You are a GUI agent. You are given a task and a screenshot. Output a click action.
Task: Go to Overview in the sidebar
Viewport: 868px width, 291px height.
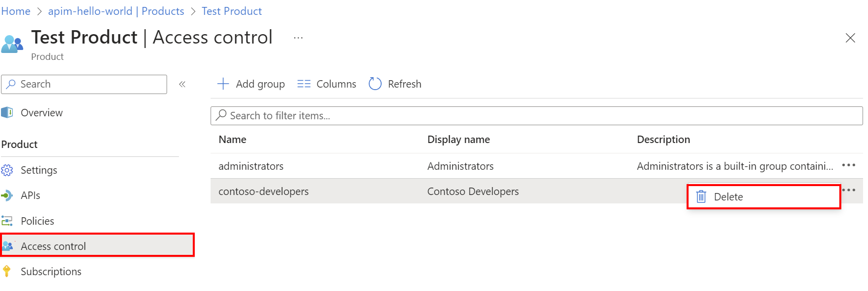[42, 113]
